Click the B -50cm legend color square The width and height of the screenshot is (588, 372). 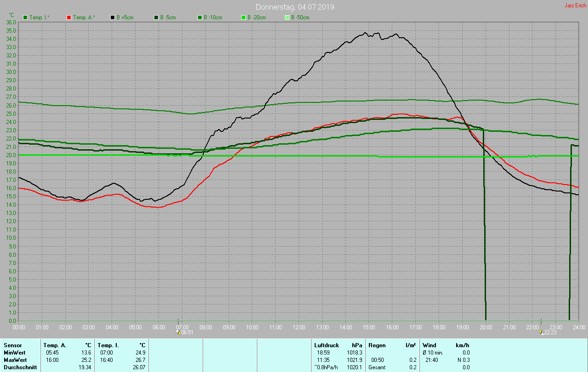(x=287, y=17)
